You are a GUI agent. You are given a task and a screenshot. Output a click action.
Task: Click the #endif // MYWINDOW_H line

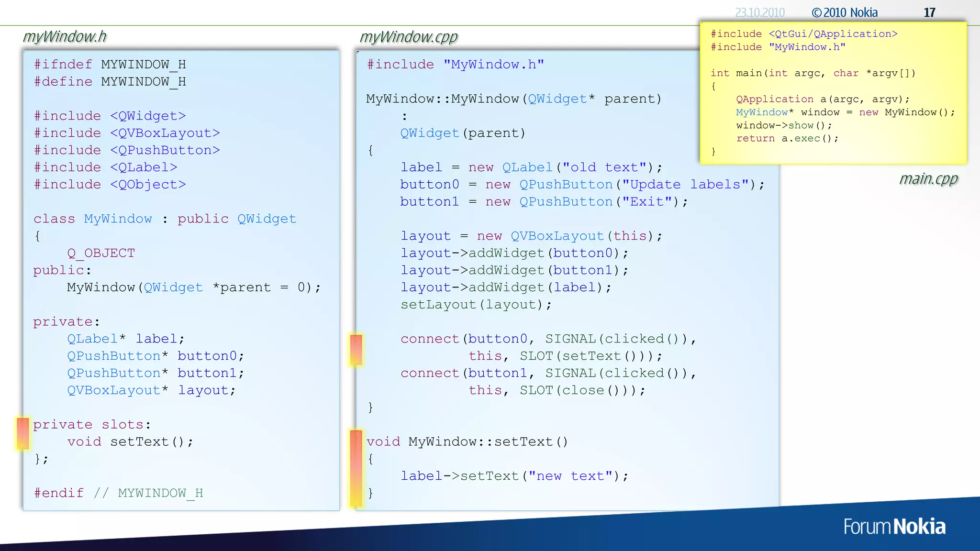118,493
